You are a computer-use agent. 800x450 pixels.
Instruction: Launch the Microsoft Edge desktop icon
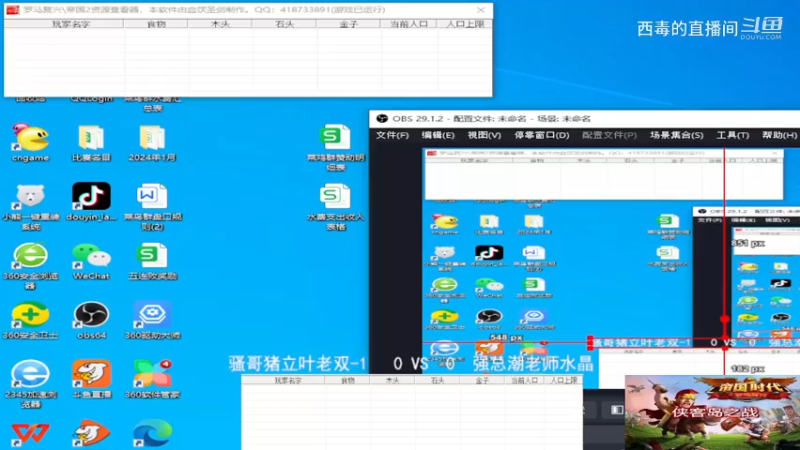coord(152,434)
